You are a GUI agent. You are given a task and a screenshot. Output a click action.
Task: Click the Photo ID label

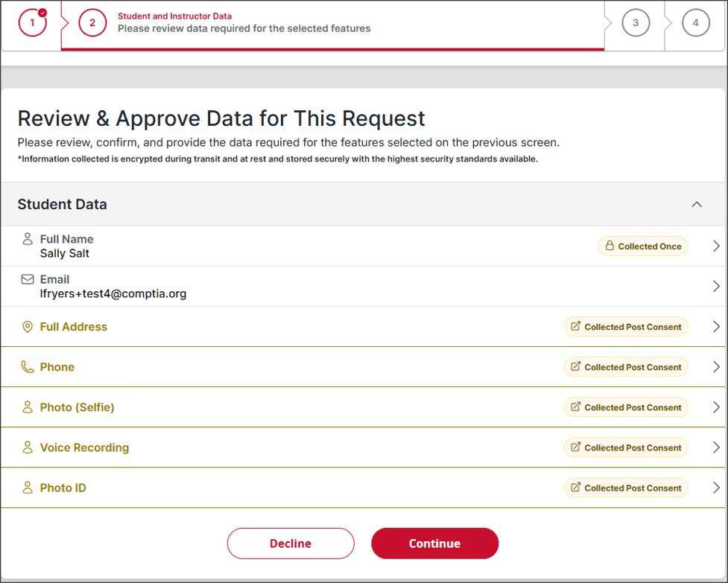point(63,488)
